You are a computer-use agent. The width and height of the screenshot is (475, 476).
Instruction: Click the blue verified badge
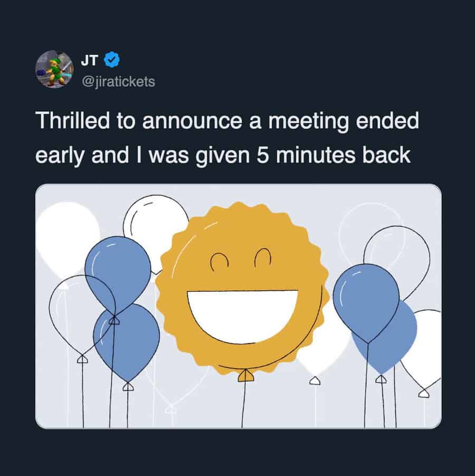click(x=110, y=60)
